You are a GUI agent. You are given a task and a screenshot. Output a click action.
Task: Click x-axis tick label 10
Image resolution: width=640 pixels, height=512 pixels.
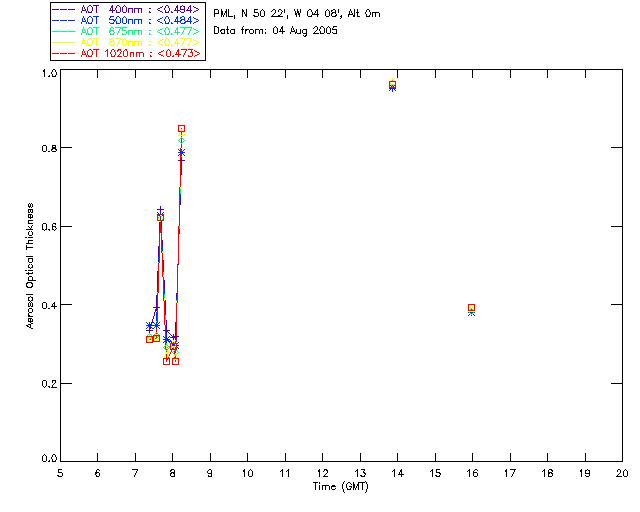247,474
